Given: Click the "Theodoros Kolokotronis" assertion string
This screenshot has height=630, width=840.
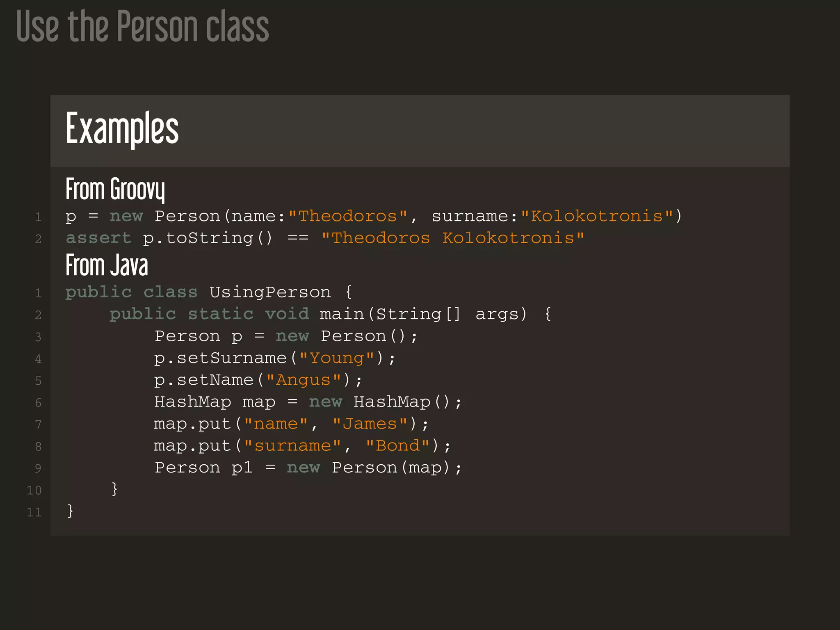Looking at the screenshot, I should [452, 238].
